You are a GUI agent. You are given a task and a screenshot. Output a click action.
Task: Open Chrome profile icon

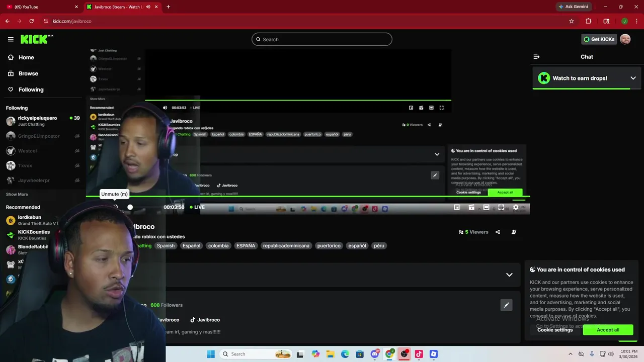click(x=624, y=21)
